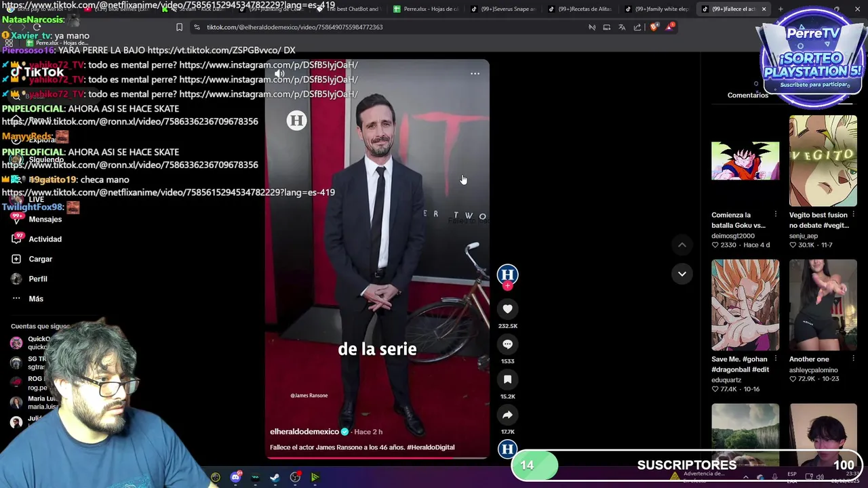Open more options for the Save Me card

point(776,359)
